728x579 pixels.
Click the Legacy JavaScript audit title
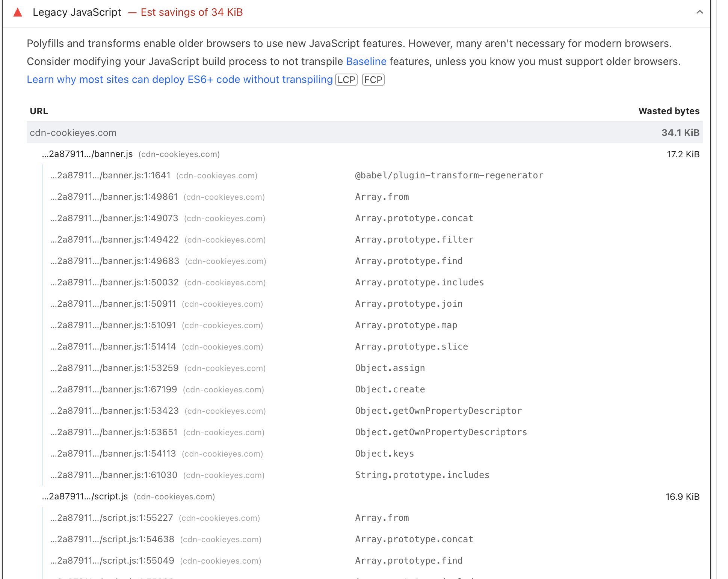pyautogui.click(x=77, y=12)
